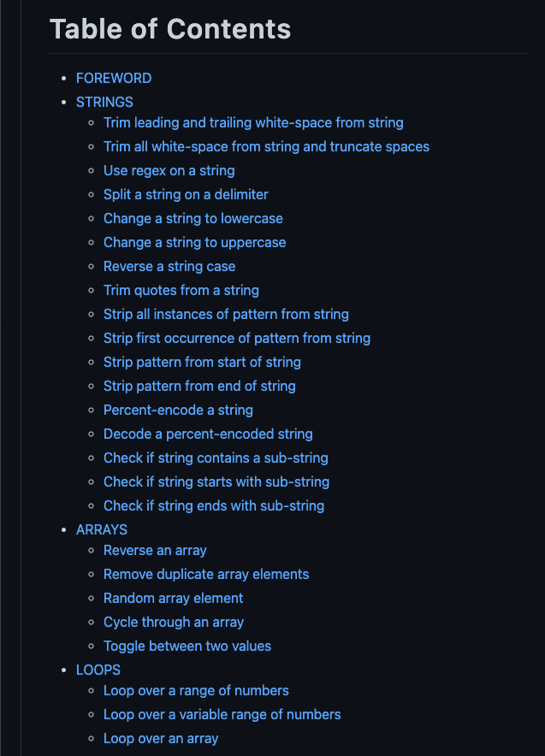Open 'Decode a percent-encoded string'

coord(208,434)
